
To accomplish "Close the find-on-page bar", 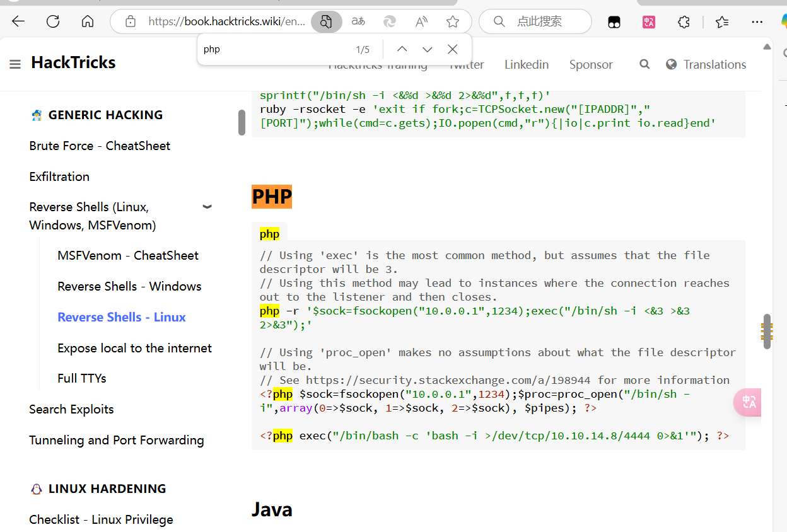I will tap(452, 49).
